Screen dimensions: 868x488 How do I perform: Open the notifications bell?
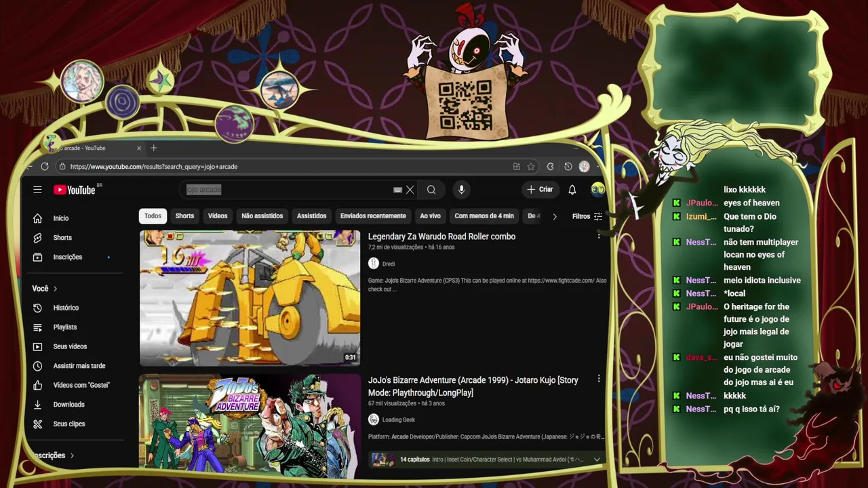click(572, 190)
